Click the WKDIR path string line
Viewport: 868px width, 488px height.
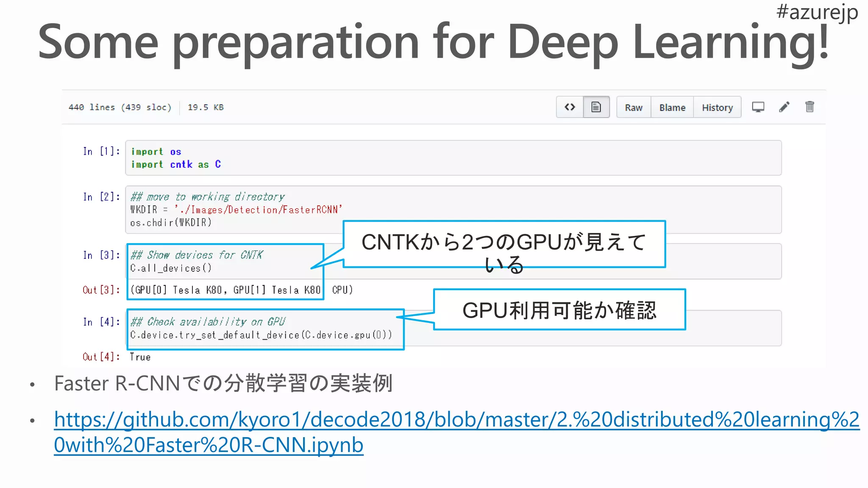(236, 210)
